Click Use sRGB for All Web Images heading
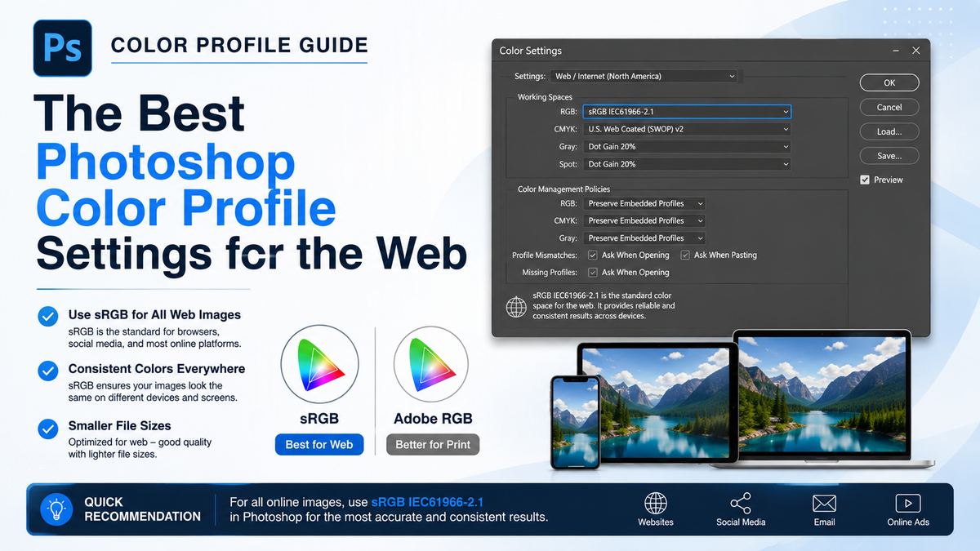This screenshot has width=980, height=551. coord(154,314)
